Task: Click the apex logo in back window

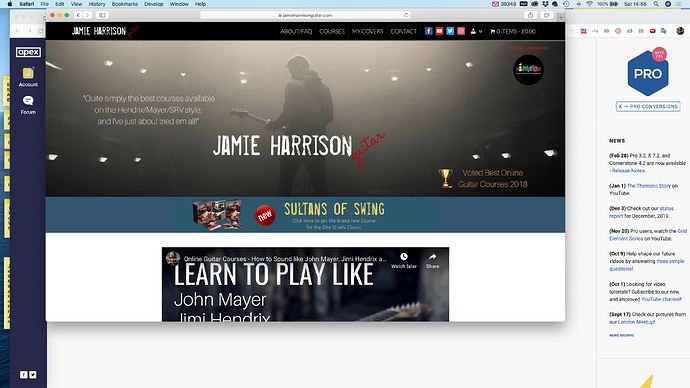Action: (x=28, y=52)
